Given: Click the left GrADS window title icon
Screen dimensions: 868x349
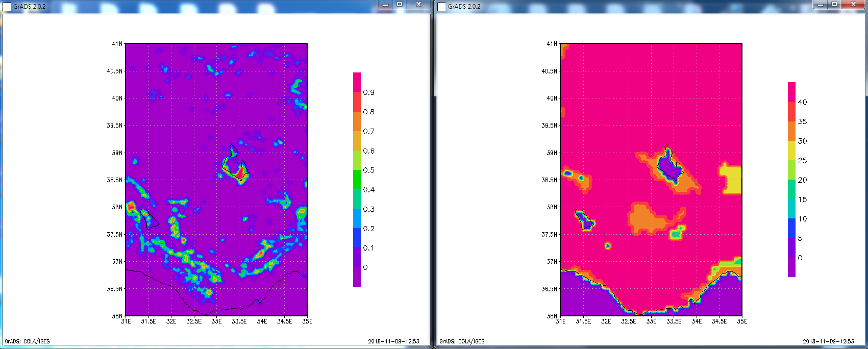Looking at the screenshot, I should 7,7.
